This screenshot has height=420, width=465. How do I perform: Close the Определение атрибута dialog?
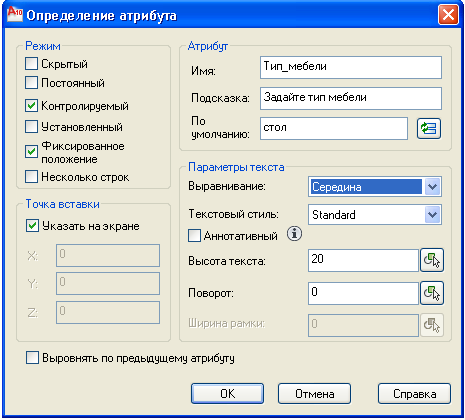click(x=448, y=15)
